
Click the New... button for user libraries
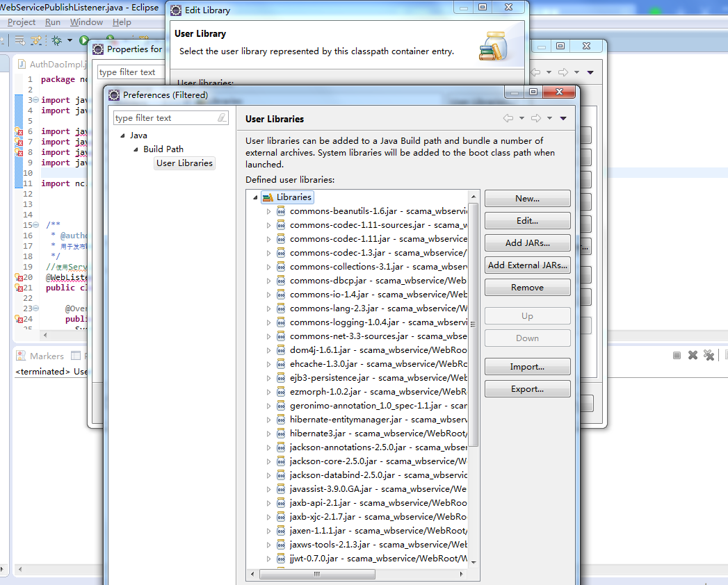(x=528, y=199)
